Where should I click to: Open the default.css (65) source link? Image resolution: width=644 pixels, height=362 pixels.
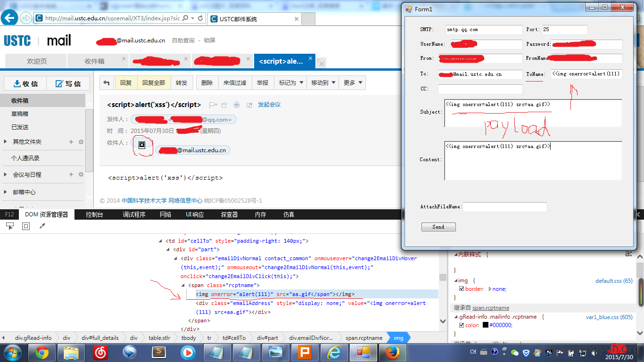[x=614, y=281]
